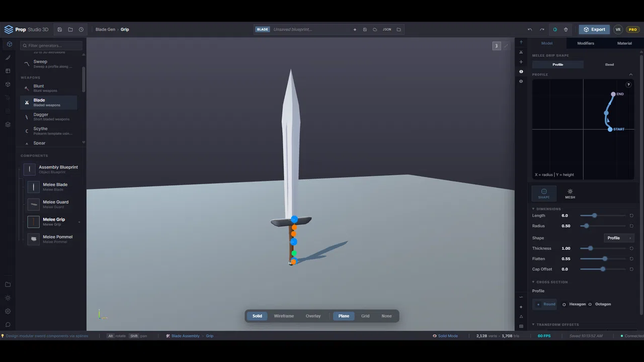The image size is (644, 362).
Task: Open the Modifiers tab
Action: point(586,43)
